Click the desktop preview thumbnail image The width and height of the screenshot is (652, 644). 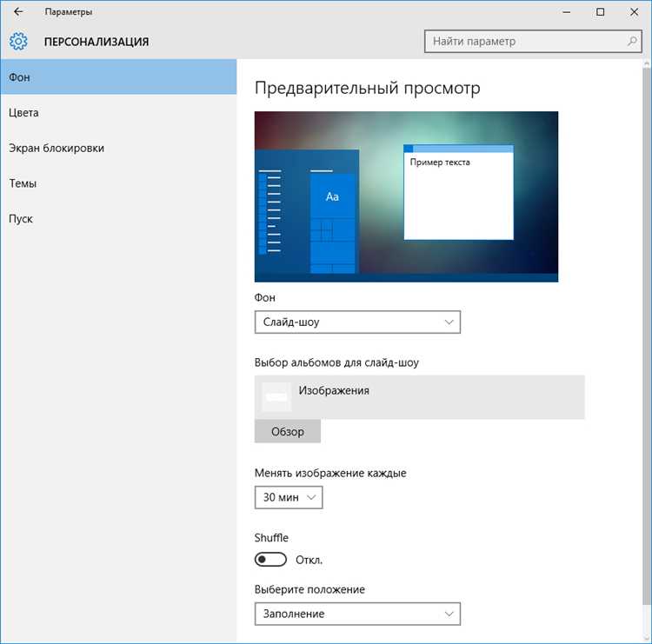[x=406, y=196]
